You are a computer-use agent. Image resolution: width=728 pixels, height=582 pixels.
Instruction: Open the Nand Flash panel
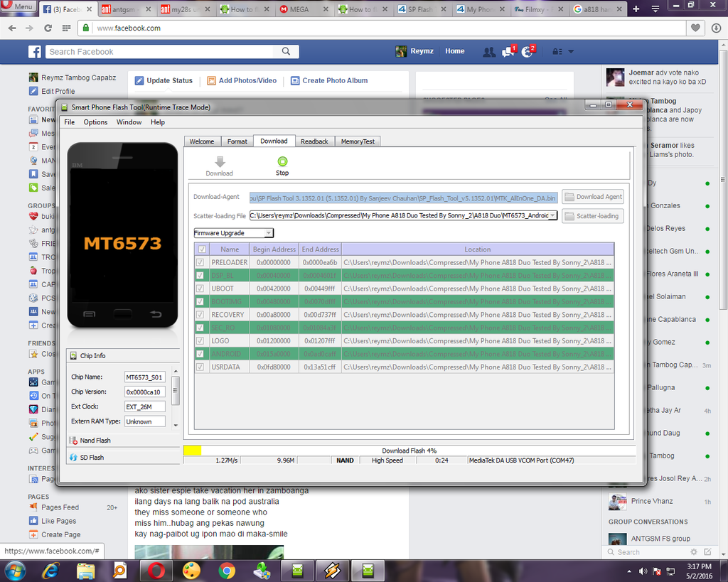tap(95, 441)
